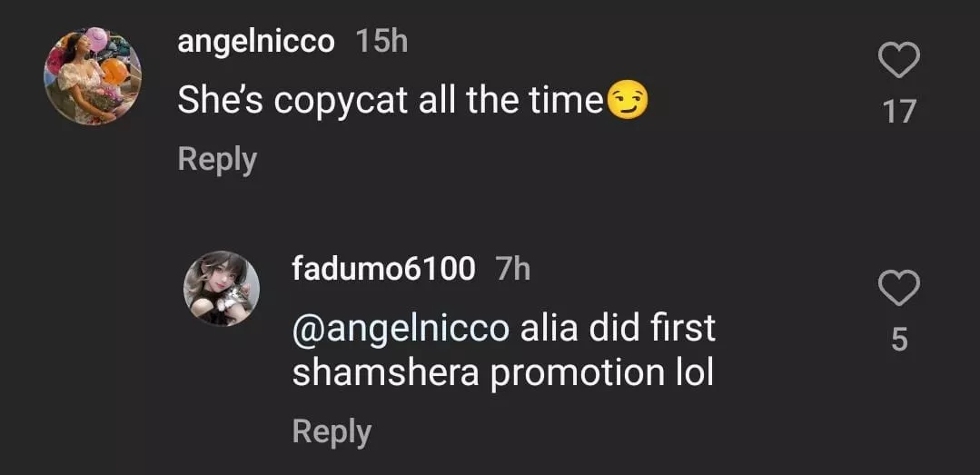980x475 pixels.
Task: Go to fadumo6100's profile via username
Action: click(383, 269)
